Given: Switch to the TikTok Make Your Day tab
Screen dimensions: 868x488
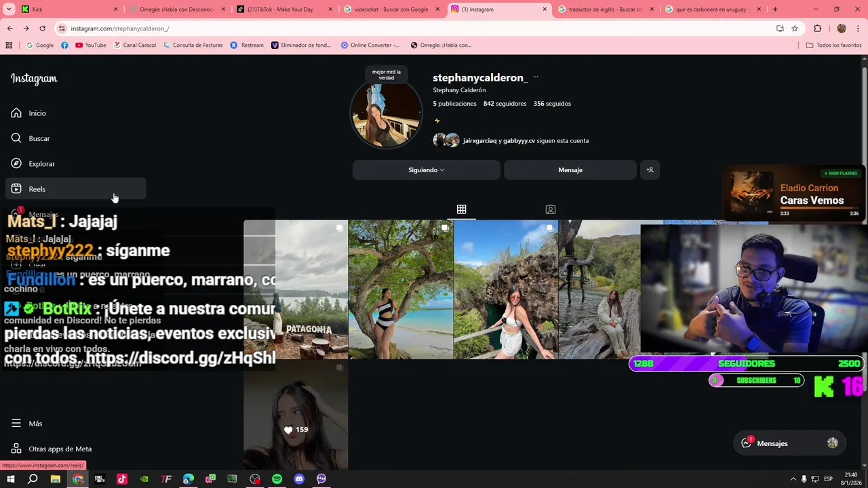Looking at the screenshot, I should coord(285,9).
